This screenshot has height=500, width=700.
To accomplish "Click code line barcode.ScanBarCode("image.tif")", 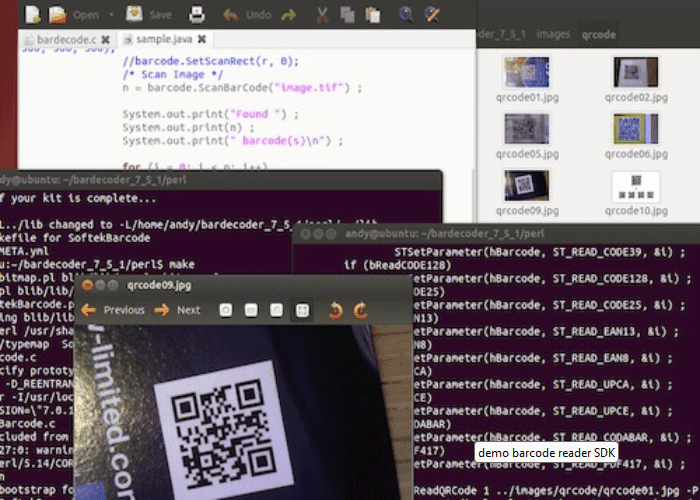I will click(x=242, y=88).
